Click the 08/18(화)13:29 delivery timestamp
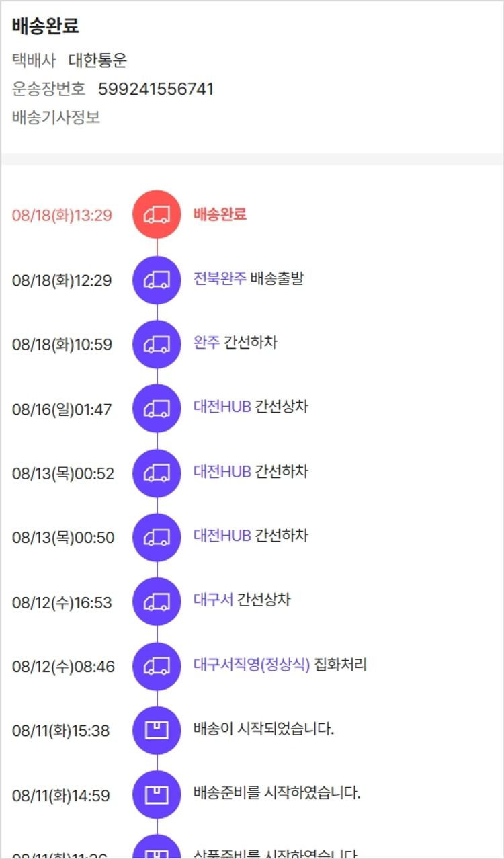 tap(62, 216)
